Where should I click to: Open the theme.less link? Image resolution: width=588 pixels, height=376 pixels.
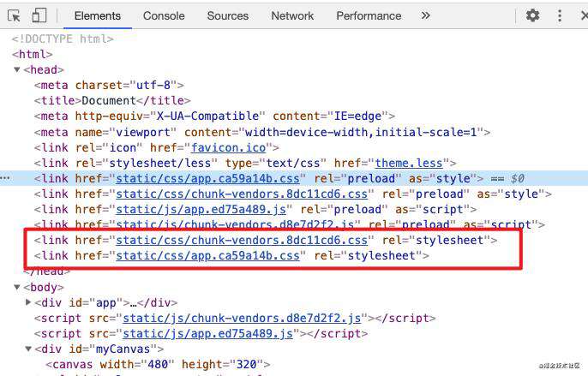409,163
